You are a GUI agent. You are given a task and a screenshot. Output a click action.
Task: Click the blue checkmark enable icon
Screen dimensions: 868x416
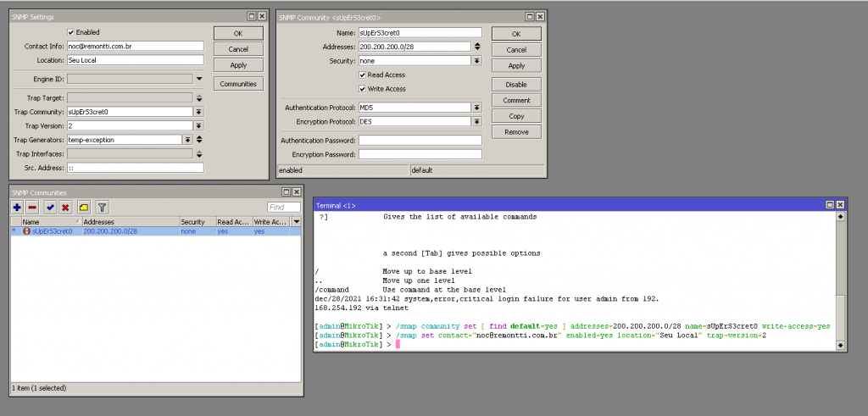[51, 207]
